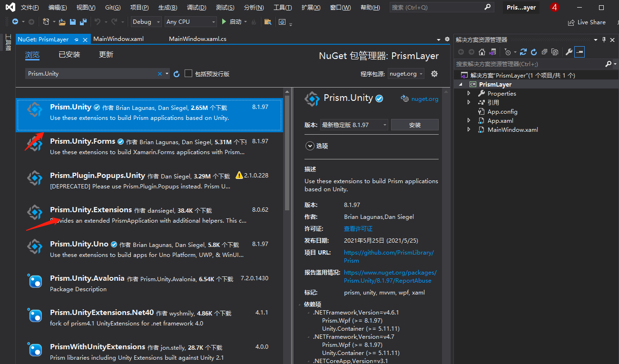
Task: Switch to the Updates tab
Action: pos(106,55)
